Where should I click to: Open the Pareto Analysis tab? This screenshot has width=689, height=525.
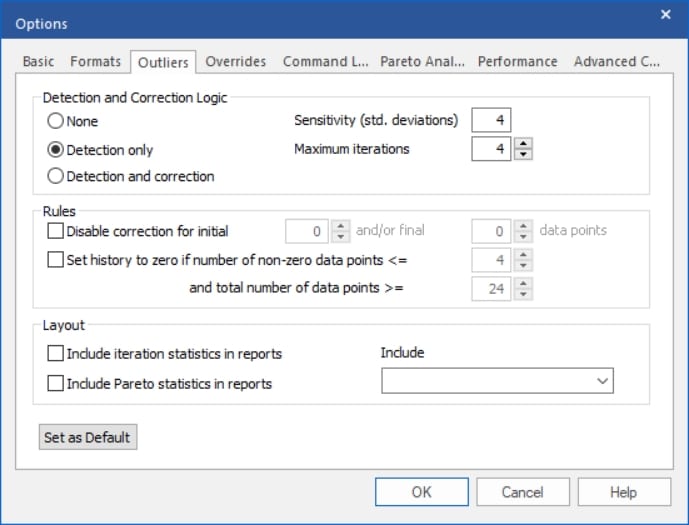tap(422, 62)
